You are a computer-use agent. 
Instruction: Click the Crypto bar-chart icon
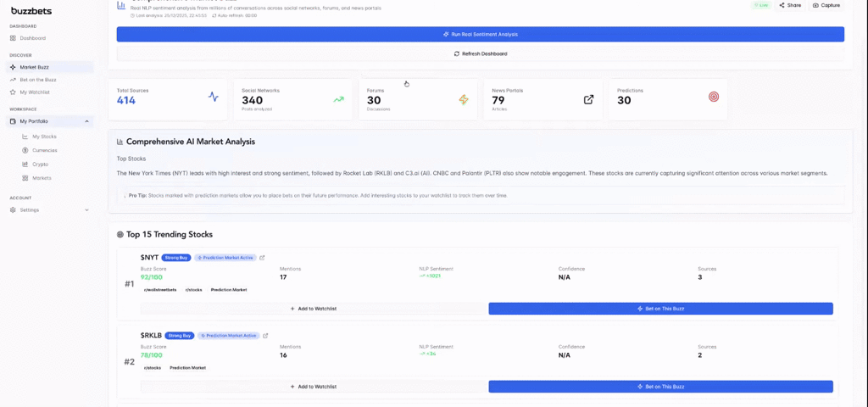tap(25, 164)
